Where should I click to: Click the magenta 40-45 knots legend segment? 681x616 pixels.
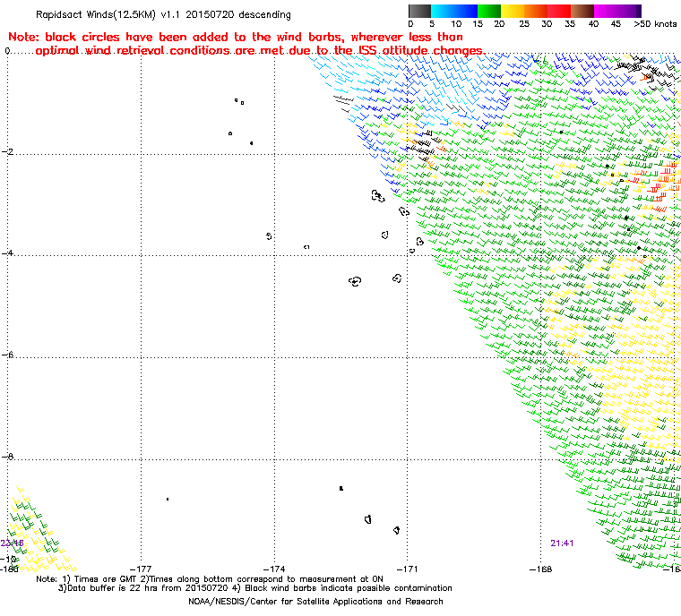pos(606,11)
